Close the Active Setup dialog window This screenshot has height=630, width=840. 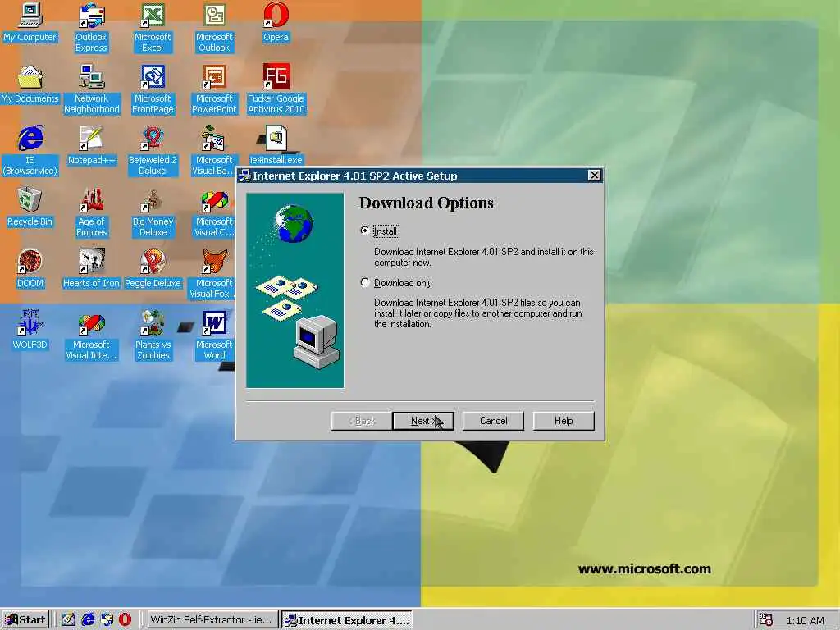[594, 176]
